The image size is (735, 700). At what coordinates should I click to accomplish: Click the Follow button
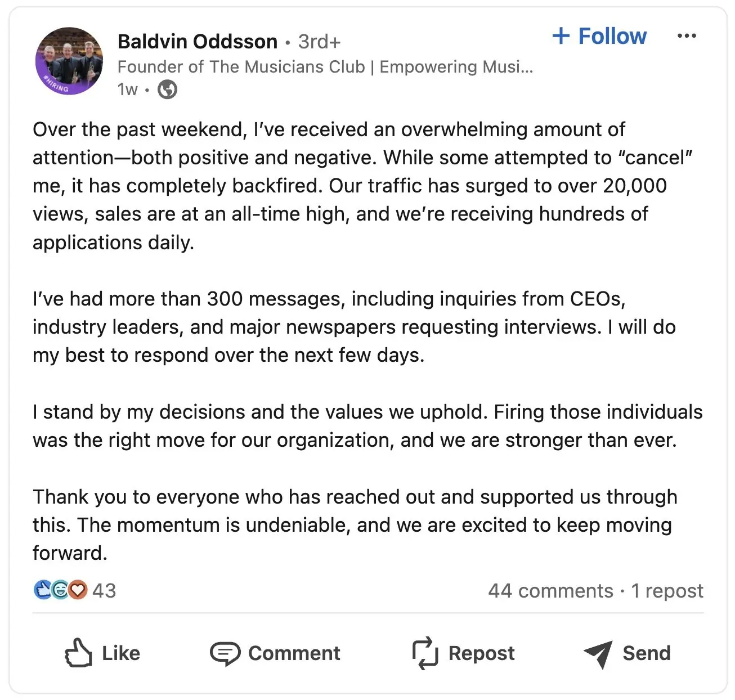point(599,35)
